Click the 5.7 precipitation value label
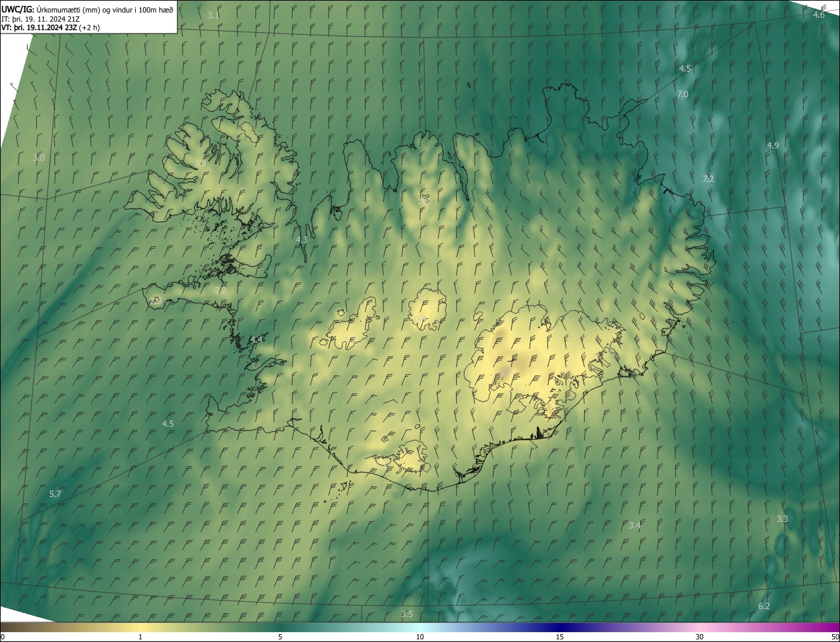This screenshot has width=840, height=642. coord(55,494)
